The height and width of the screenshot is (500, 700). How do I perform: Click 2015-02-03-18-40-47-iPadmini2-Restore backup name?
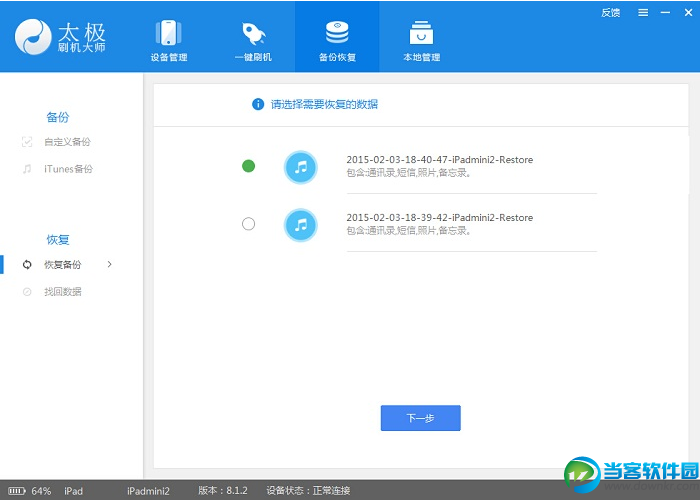(440, 160)
